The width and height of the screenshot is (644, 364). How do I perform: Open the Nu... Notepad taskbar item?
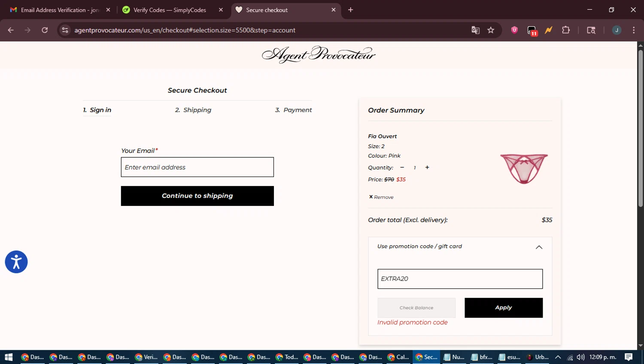[454, 357]
